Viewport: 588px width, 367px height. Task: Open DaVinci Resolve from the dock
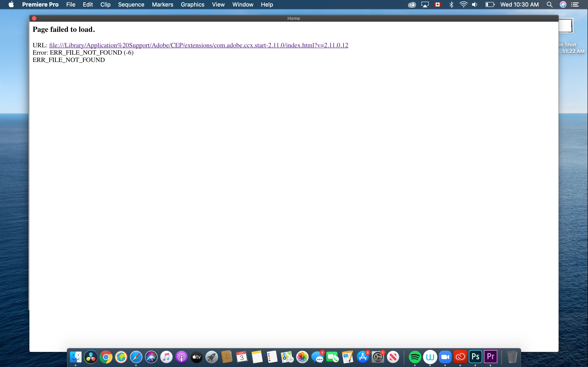tap(91, 357)
